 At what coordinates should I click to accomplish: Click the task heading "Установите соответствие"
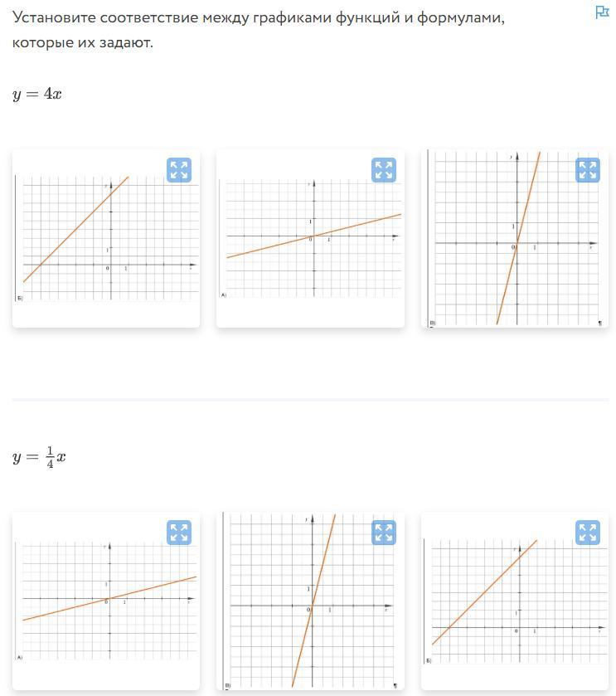104,17
